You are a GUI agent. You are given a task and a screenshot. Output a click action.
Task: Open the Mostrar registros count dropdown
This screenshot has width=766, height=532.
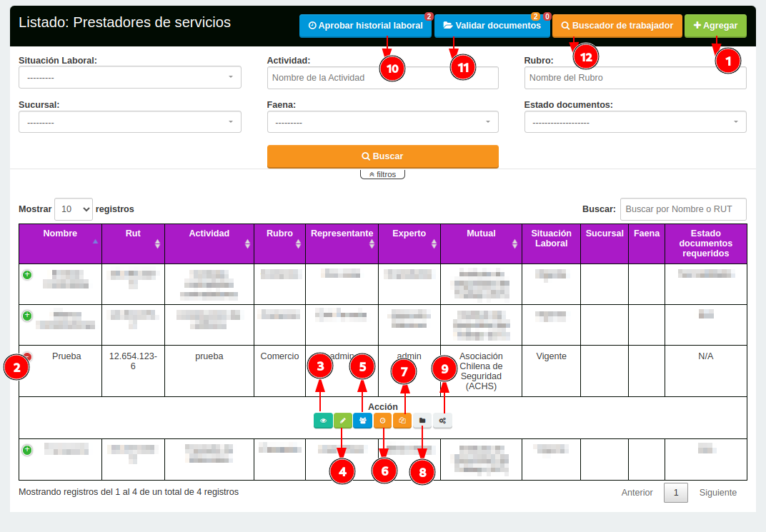pos(74,209)
